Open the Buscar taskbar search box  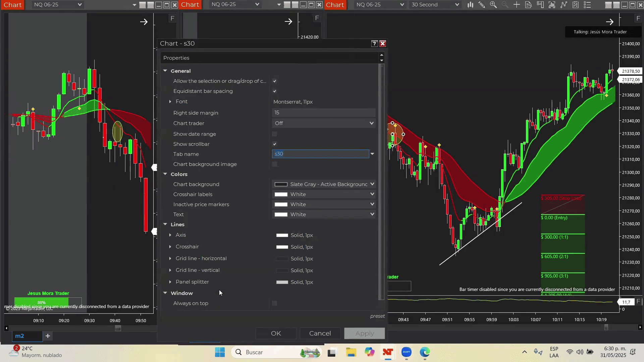coord(277,352)
